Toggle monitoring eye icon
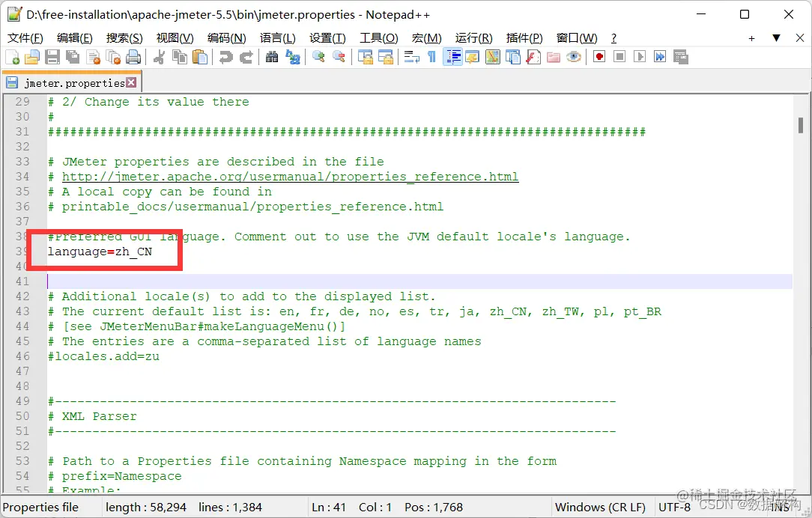812x518 pixels. (x=574, y=57)
